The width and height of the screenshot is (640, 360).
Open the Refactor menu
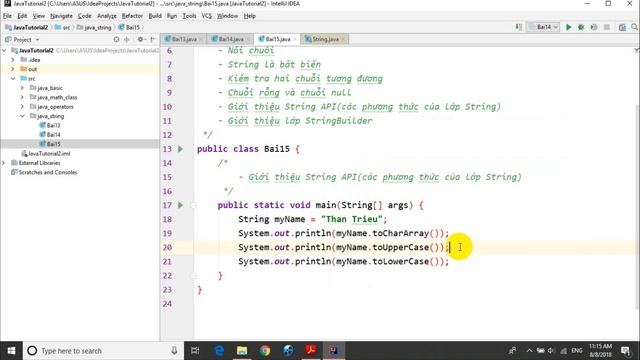pyautogui.click(x=132, y=16)
